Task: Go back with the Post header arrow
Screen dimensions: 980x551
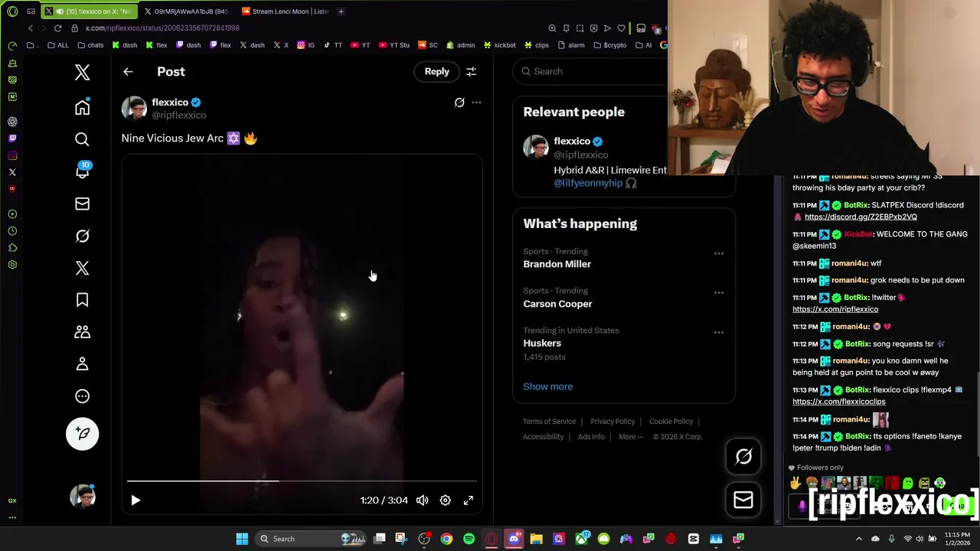Action: [x=128, y=71]
